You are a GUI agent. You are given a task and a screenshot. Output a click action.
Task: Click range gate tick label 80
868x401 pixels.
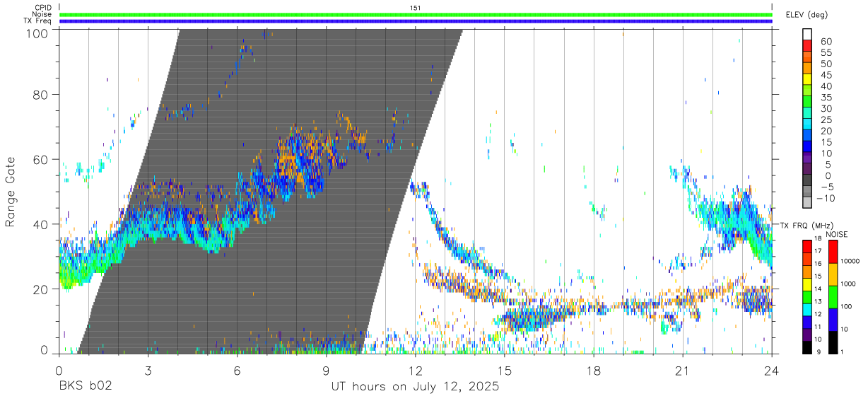(x=40, y=95)
